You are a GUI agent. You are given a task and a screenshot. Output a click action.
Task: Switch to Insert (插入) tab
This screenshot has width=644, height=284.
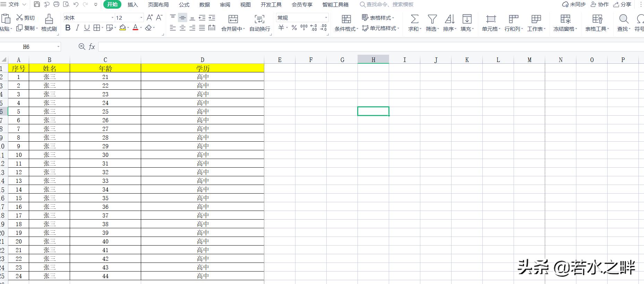tap(132, 5)
